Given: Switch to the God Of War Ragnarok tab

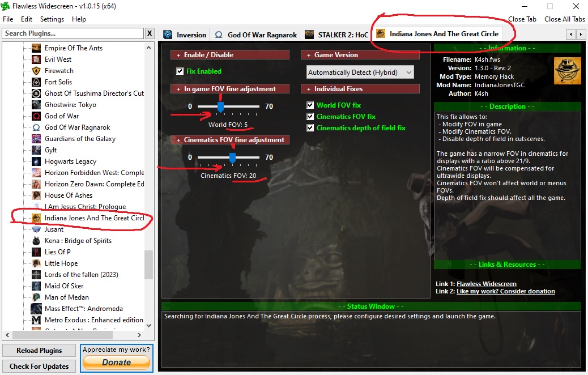Looking at the screenshot, I should 255,35.
